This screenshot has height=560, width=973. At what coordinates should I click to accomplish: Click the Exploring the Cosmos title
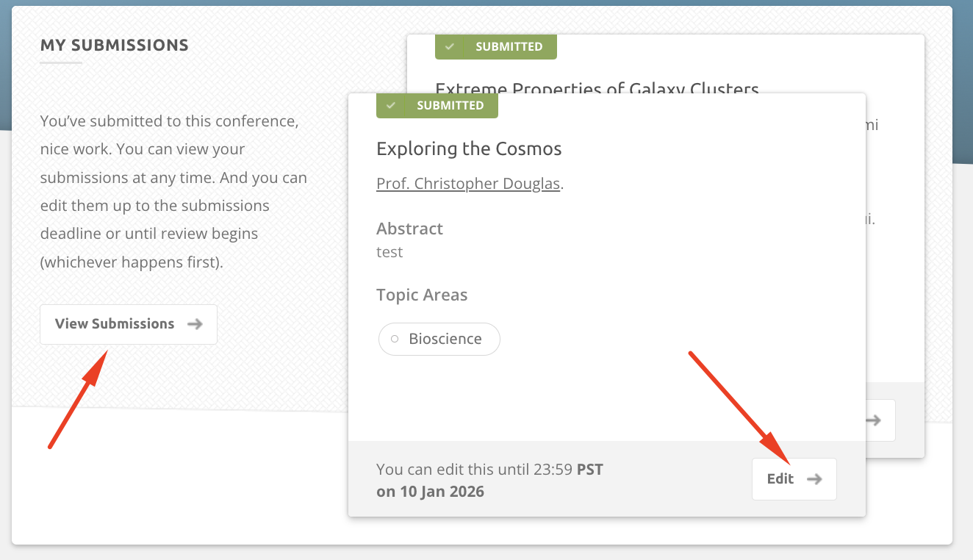point(469,149)
